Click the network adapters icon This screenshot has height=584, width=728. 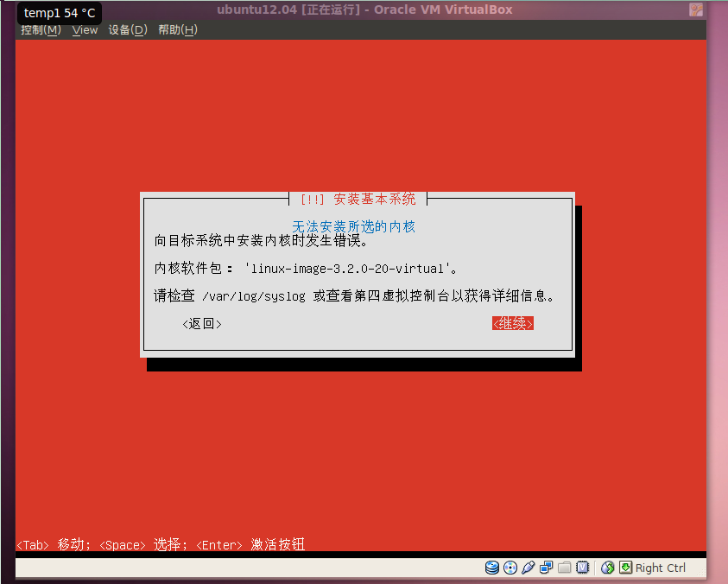click(x=546, y=568)
